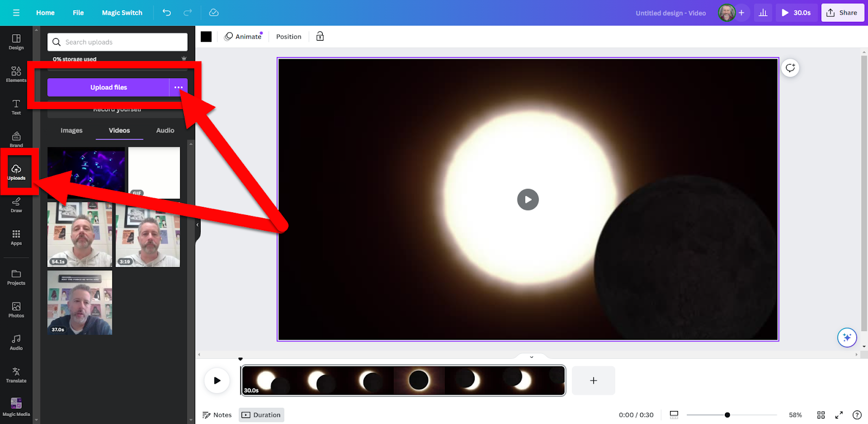Click the Untitled design - Video title

(671, 12)
